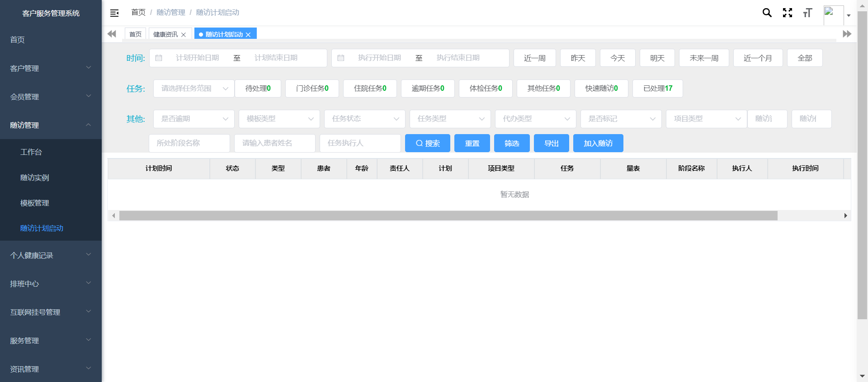The image size is (868, 382).
Task: Show 快速随访 tasks
Action: click(x=601, y=89)
